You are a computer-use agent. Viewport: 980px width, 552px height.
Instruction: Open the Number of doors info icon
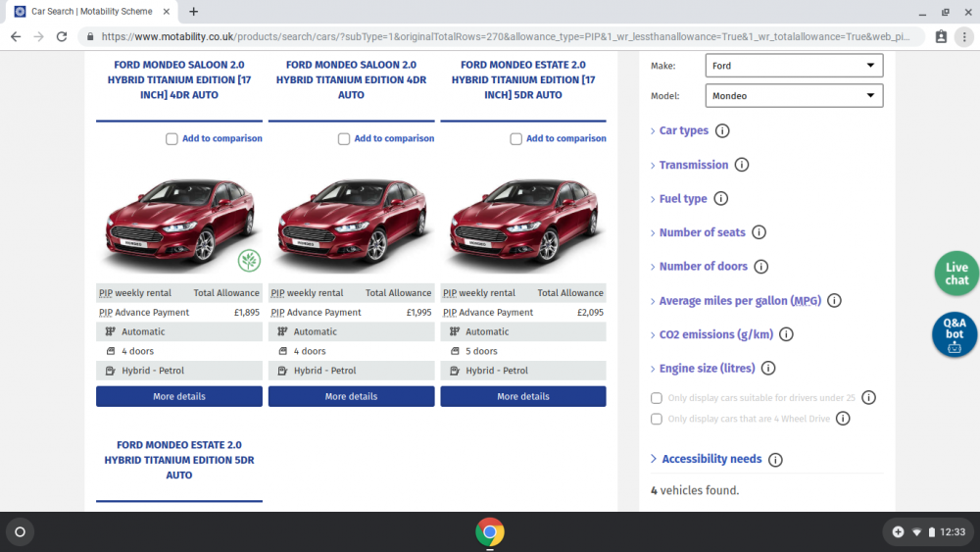[760, 267]
